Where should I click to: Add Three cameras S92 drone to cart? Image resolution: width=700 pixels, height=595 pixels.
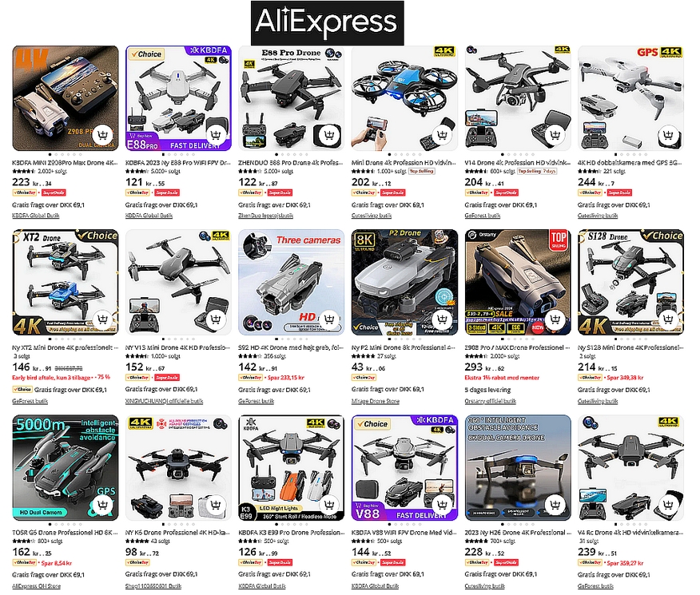tap(329, 319)
